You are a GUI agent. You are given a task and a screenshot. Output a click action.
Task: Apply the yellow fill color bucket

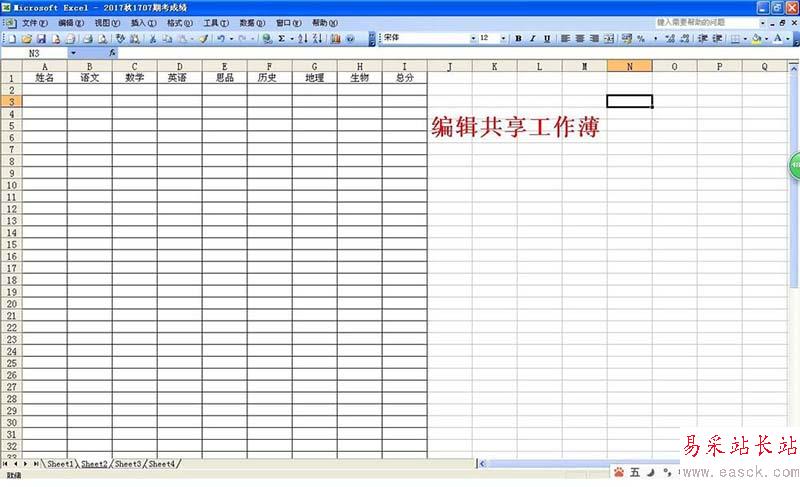[x=756, y=38]
